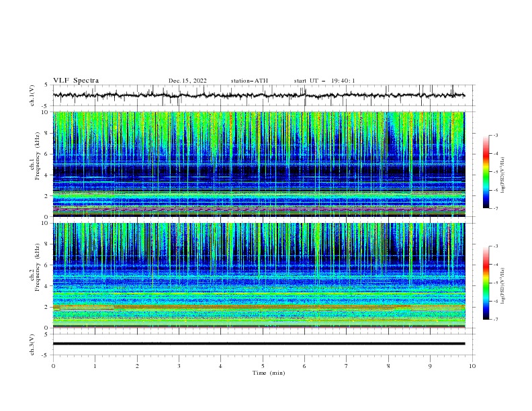Click time axis tick label '5'
The image size is (532, 411).
pos(263,366)
